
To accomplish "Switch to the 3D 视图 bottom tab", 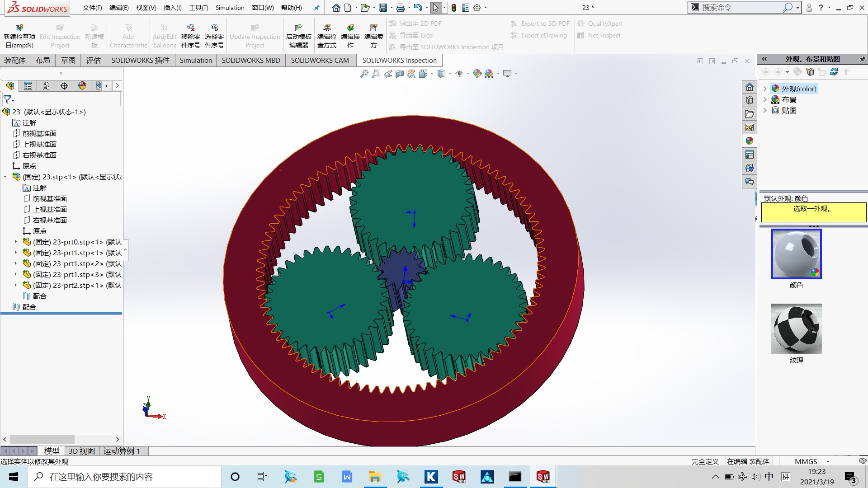I will (x=81, y=451).
